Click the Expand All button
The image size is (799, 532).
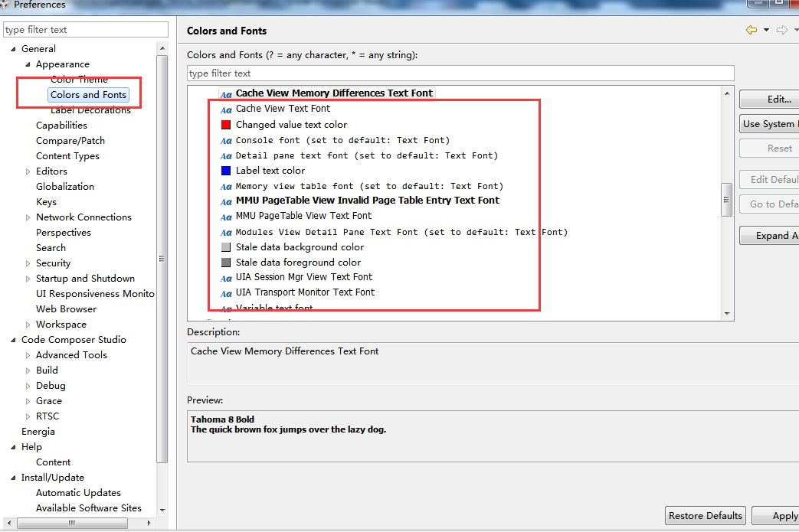769,236
